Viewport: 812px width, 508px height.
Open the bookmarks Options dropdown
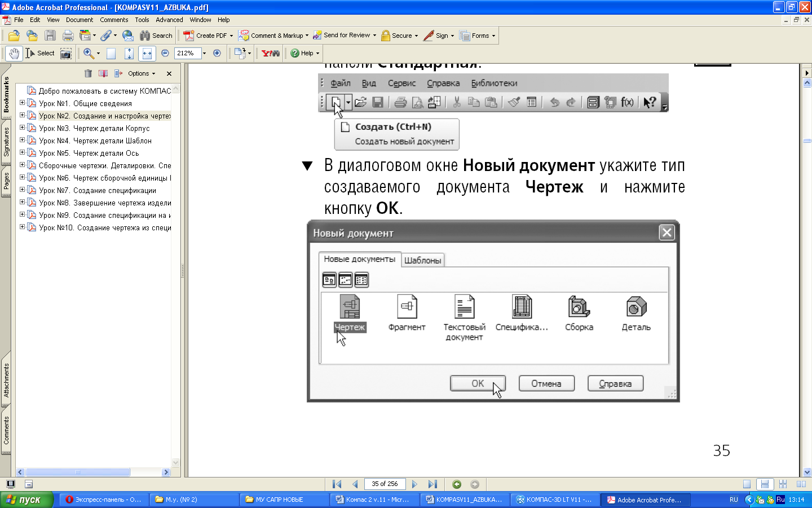point(141,73)
